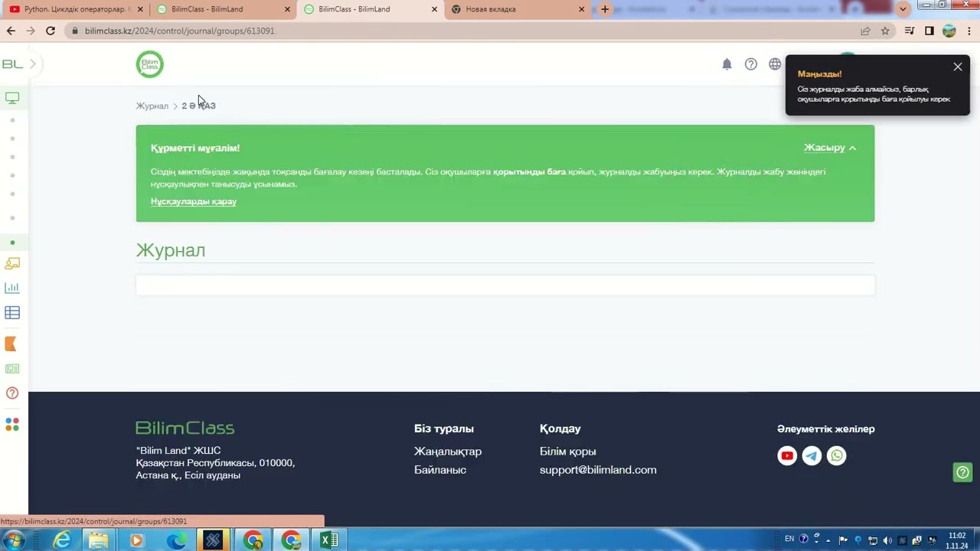Close the Python YouTube tab
The height and width of the screenshot is (551, 980).
140,9
